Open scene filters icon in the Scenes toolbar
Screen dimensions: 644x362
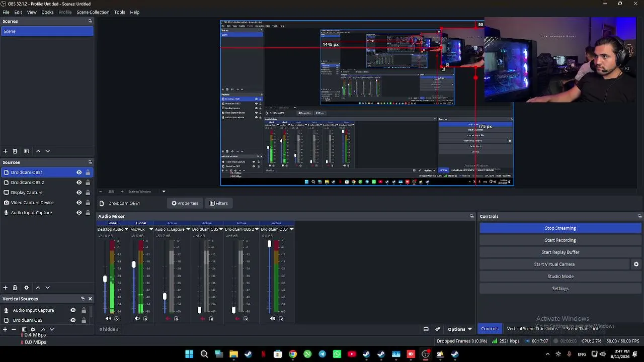[26, 151]
